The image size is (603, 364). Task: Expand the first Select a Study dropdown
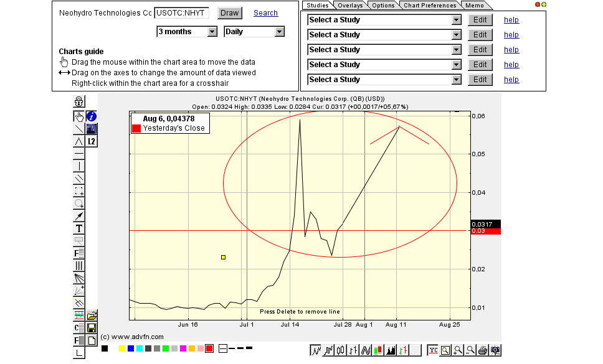(x=384, y=20)
